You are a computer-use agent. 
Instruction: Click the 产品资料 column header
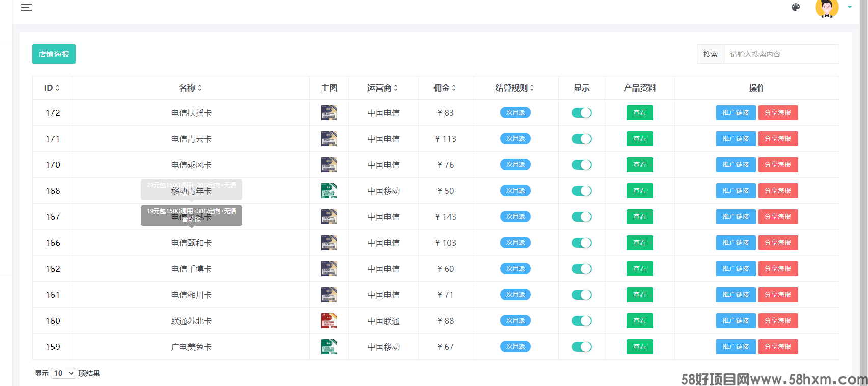pyautogui.click(x=640, y=88)
